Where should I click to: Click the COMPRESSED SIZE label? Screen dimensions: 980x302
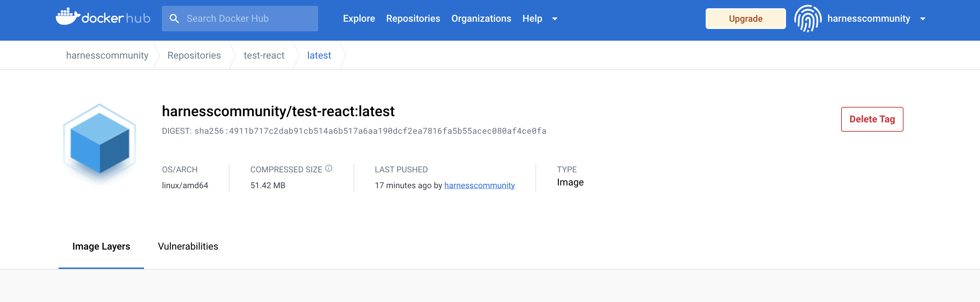(x=286, y=170)
